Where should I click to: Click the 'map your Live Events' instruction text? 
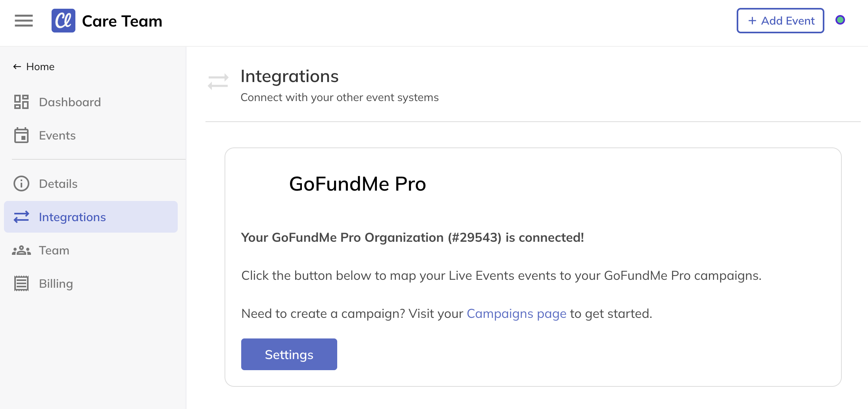[501, 275]
